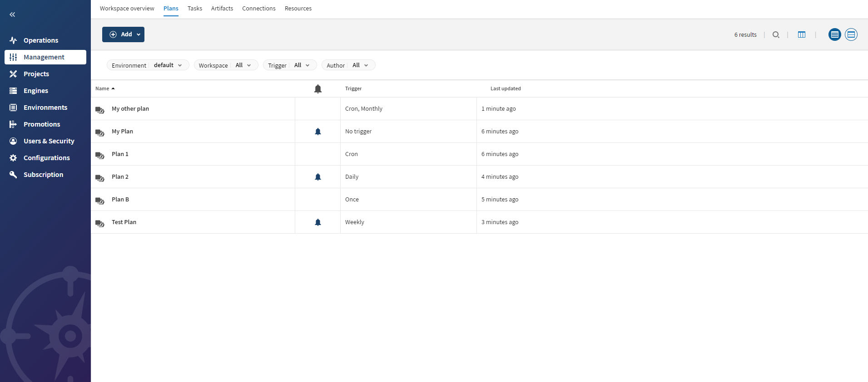Select the Plans tab

(171, 9)
